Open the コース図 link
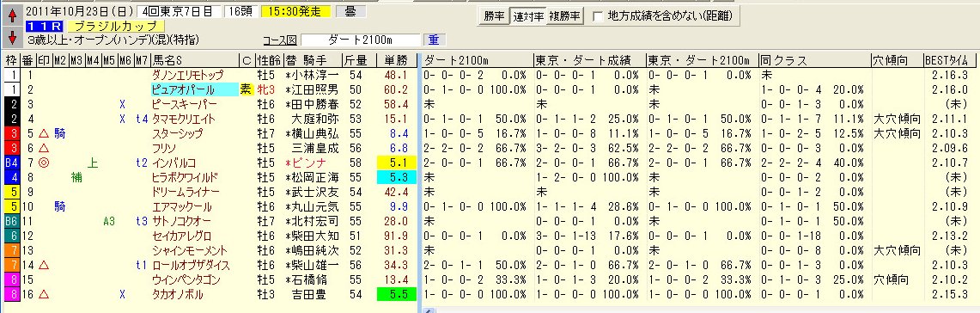 click(x=279, y=40)
